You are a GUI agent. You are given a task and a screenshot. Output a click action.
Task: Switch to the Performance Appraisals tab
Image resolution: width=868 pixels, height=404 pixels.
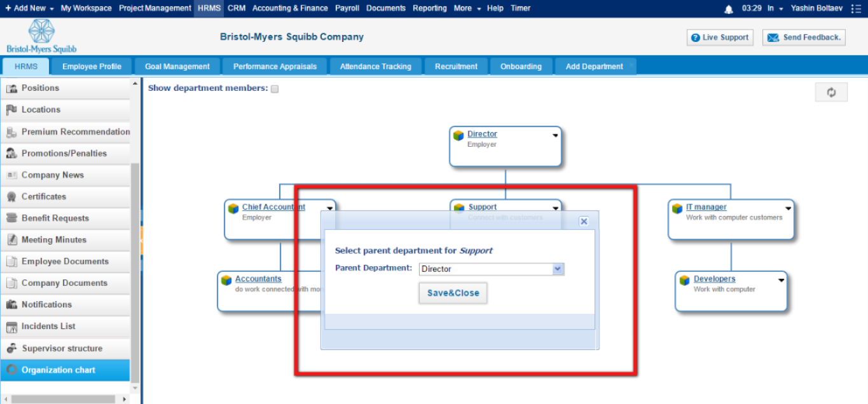(x=275, y=67)
